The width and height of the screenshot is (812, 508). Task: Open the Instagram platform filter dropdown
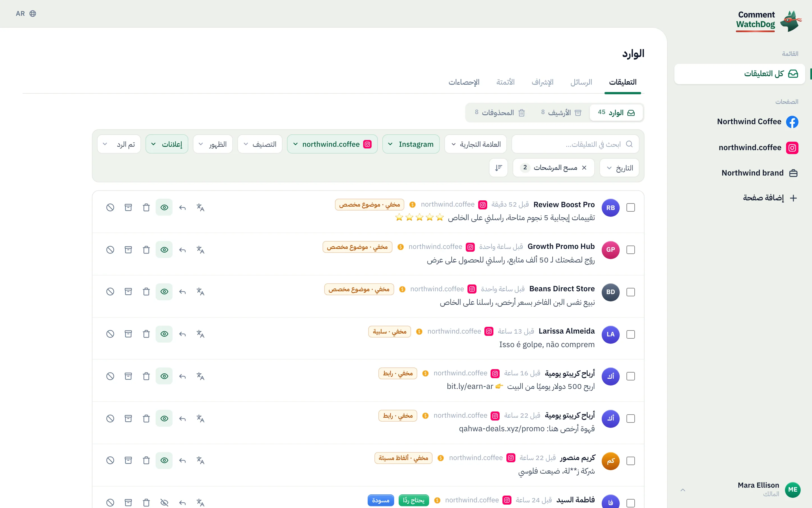[411, 144]
